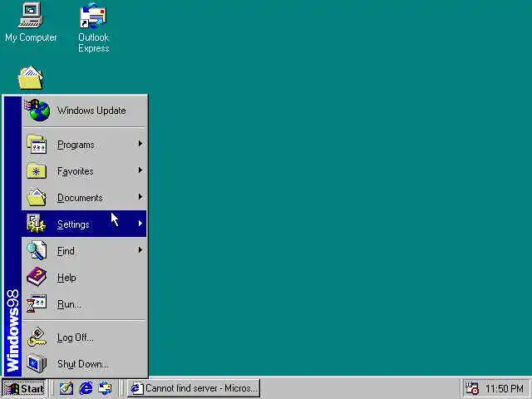Expand the Settings submenu arrow
This screenshot has width=532, height=399.
click(x=140, y=224)
